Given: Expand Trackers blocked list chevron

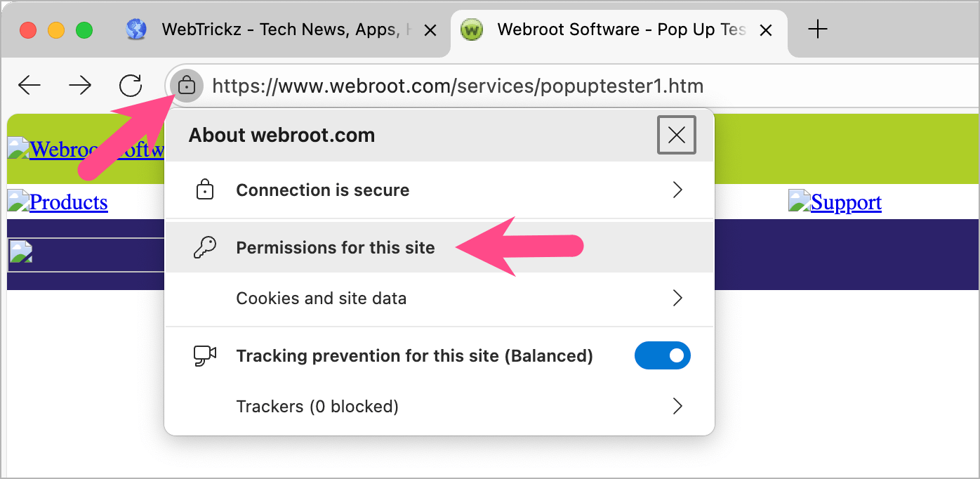Looking at the screenshot, I should pyautogui.click(x=677, y=407).
